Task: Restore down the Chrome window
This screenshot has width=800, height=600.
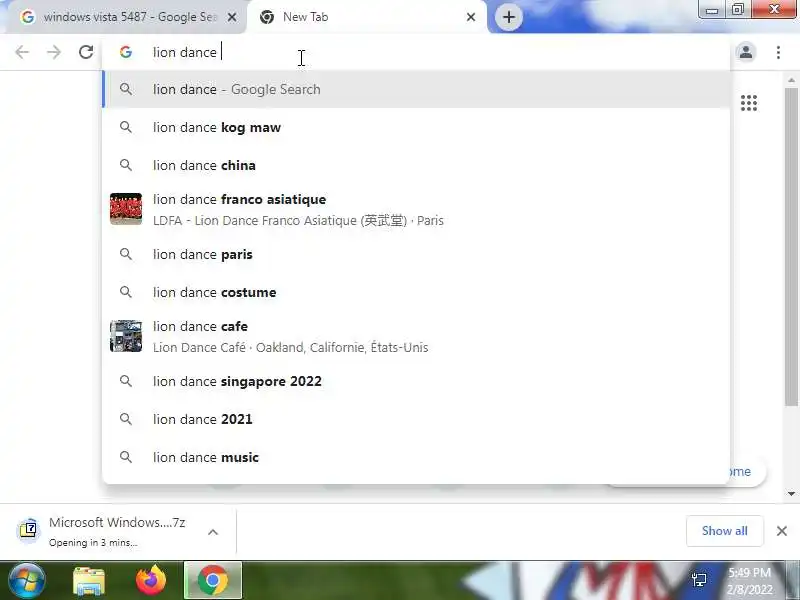Action: [738, 10]
